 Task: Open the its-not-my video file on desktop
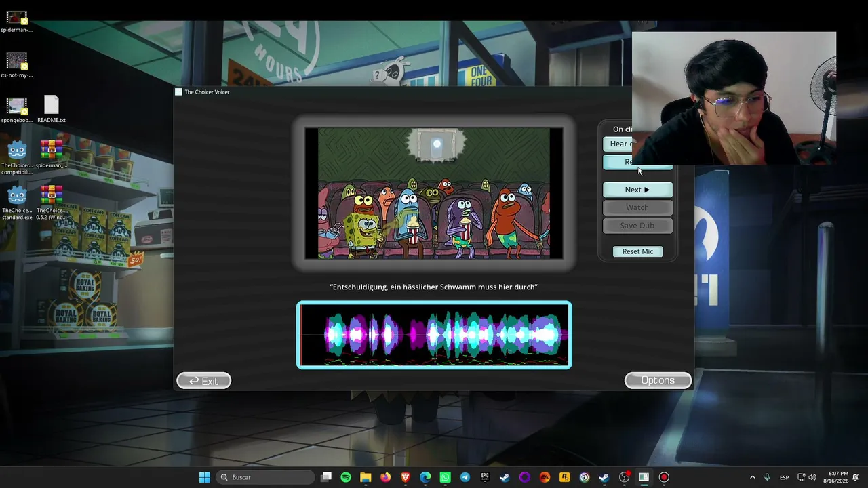(16, 65)
